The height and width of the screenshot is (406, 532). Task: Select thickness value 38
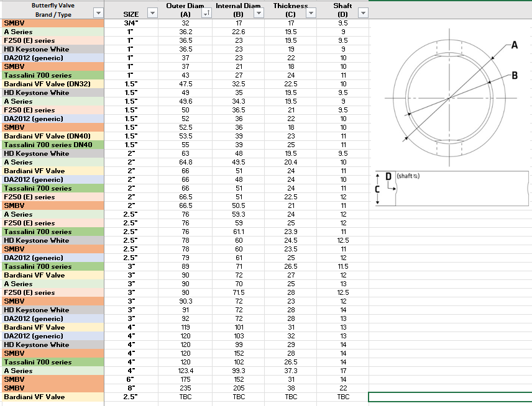(290, 388)
